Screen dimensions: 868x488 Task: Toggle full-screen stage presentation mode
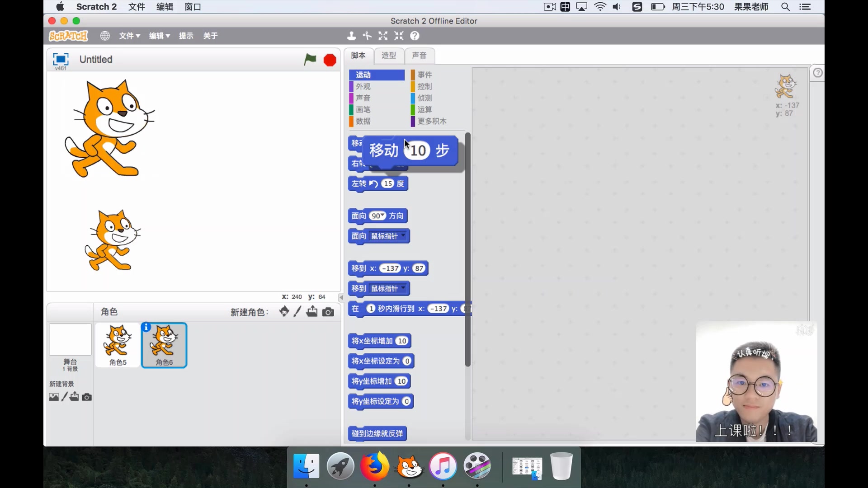coord(60,59)
